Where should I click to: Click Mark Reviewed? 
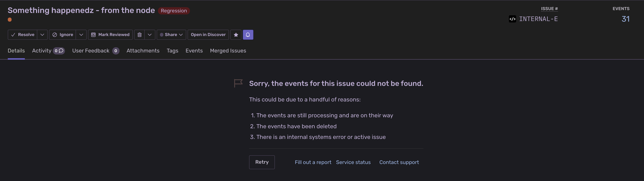click(110, 35)
